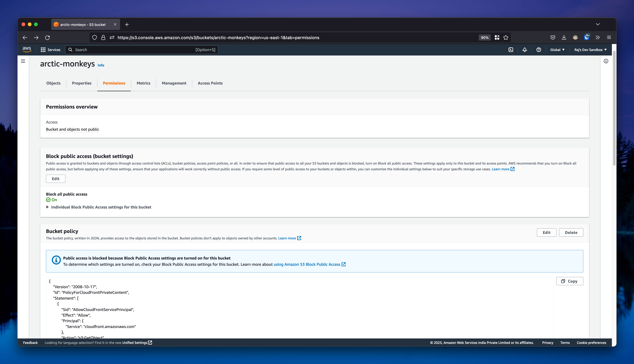The height and width of the screenshot is (364, 634).
Task: Open the right-side info panel icon
Action: click(606, 61)
